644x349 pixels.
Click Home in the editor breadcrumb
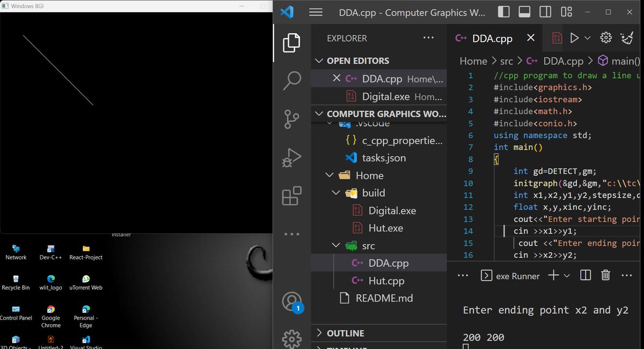coord(473,61)
